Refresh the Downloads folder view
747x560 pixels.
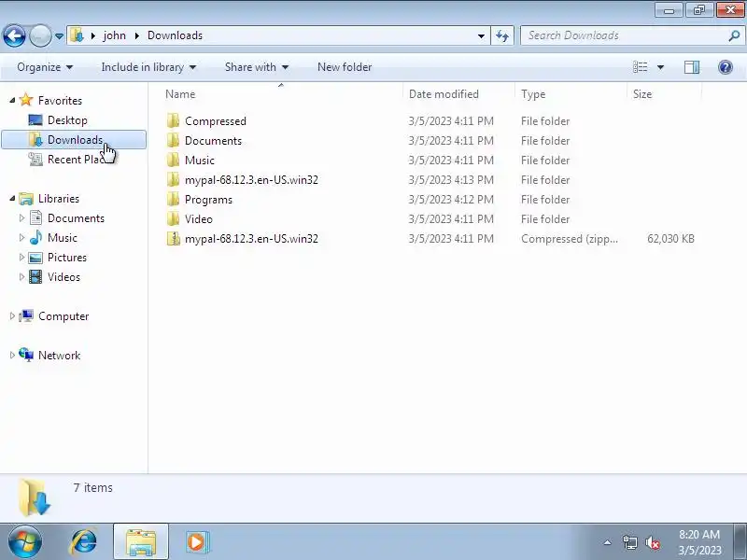502,35
